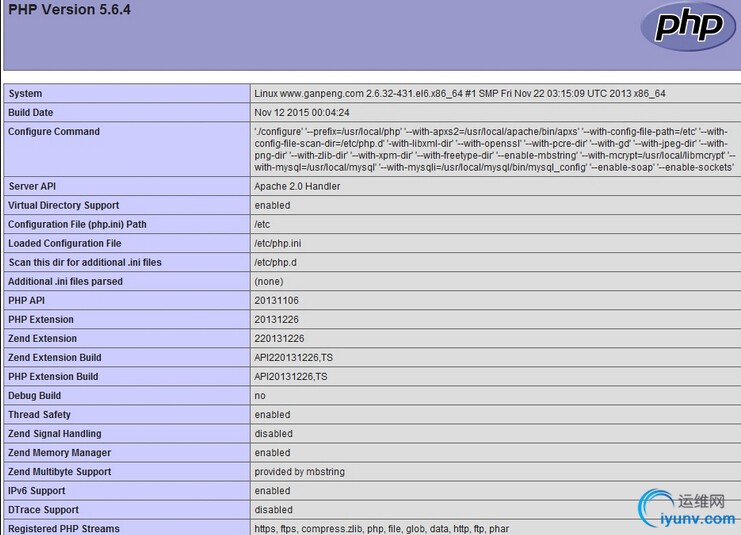The image size is (741, 535).
Task: Select the 'Nov 12 2015 00:04:24' value
Action: [302, 112]
